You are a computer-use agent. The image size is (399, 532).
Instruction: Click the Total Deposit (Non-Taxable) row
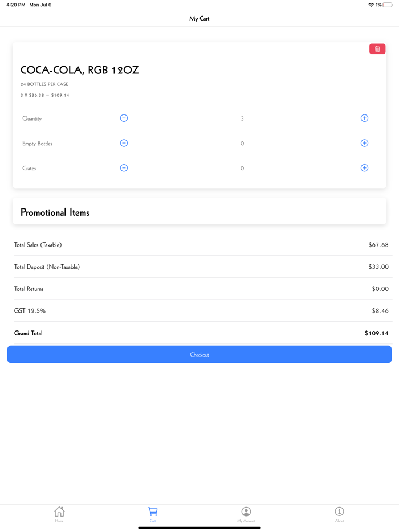[x=199, y=267]
